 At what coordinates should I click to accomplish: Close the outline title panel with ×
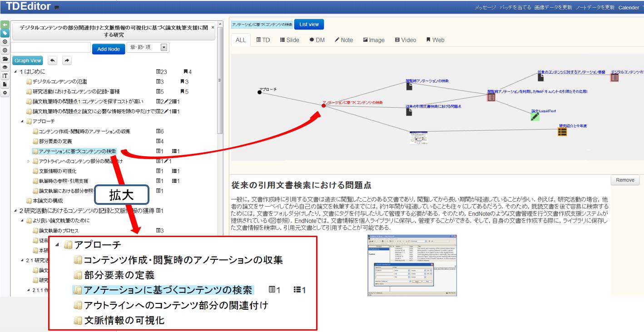coord(213,28)
